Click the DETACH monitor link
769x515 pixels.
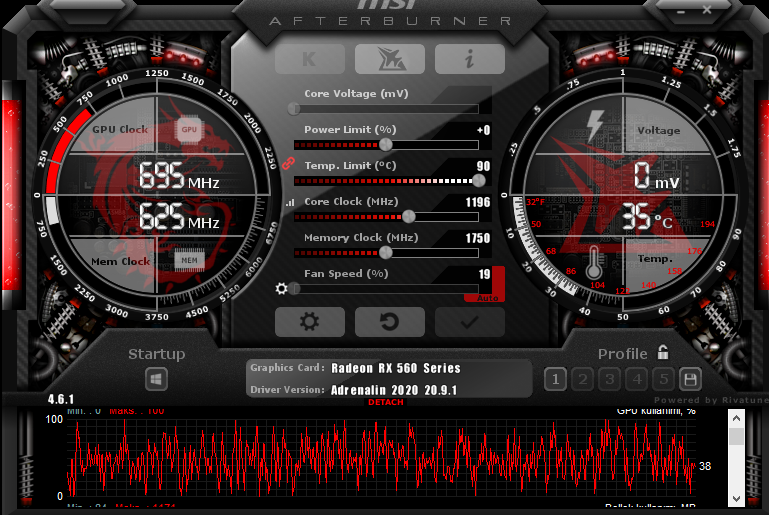tap(386, 402)
